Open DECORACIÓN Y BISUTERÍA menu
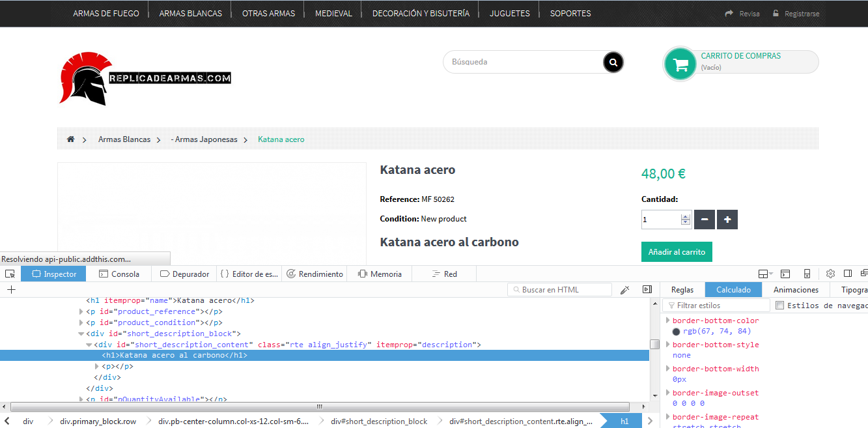 (421, 14)
